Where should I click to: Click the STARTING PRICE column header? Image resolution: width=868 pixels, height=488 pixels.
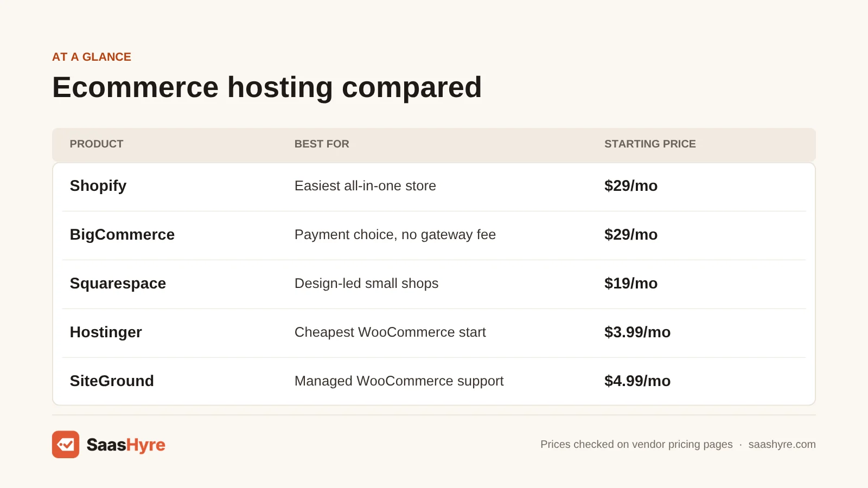650,144
